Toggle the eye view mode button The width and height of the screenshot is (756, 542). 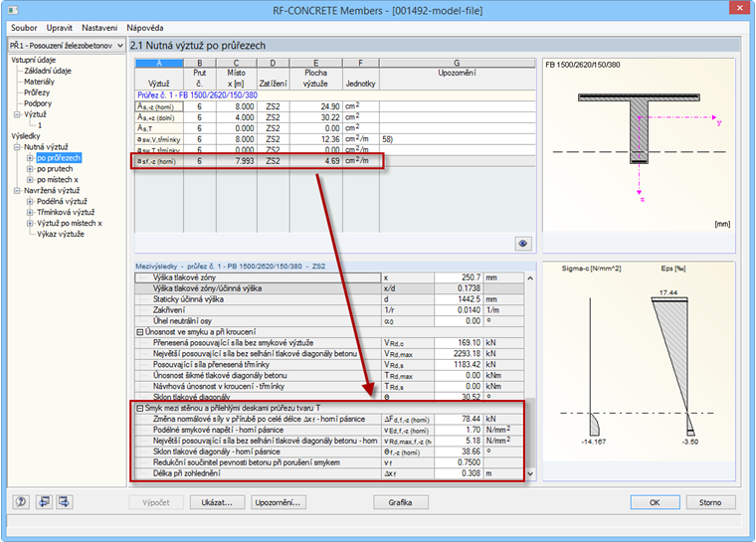(x=523, y=243)
